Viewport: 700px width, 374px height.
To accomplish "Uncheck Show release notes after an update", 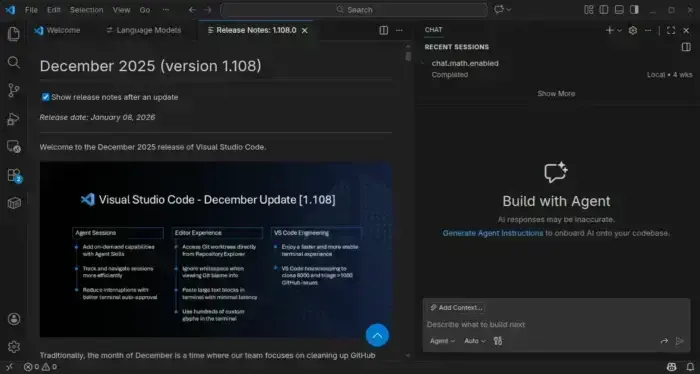I will coord(45,97).
